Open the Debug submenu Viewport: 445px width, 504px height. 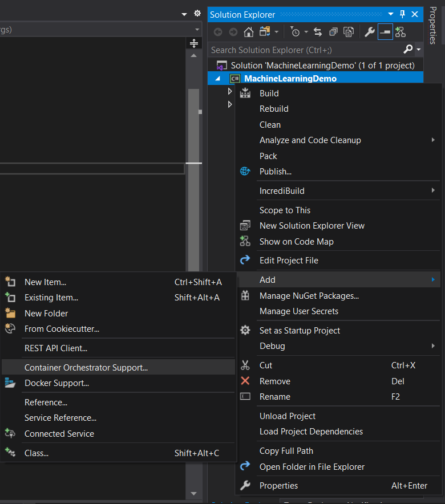[x=338, y=346]
